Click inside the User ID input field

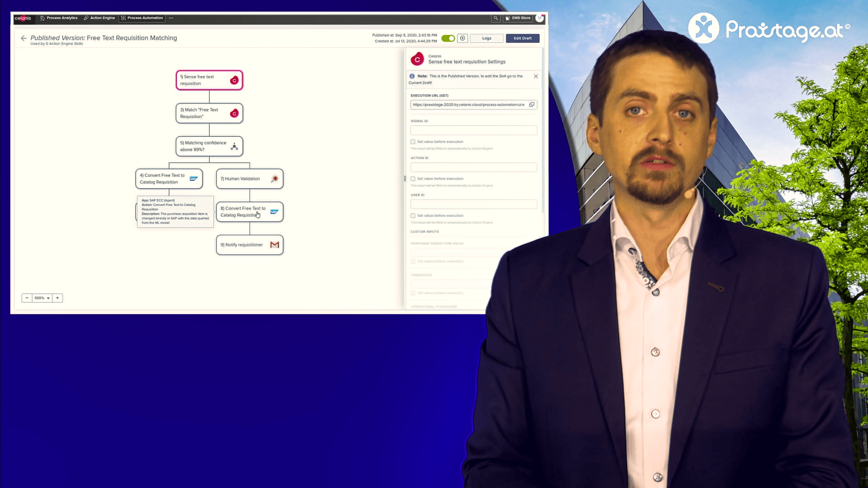pos(473,204)
